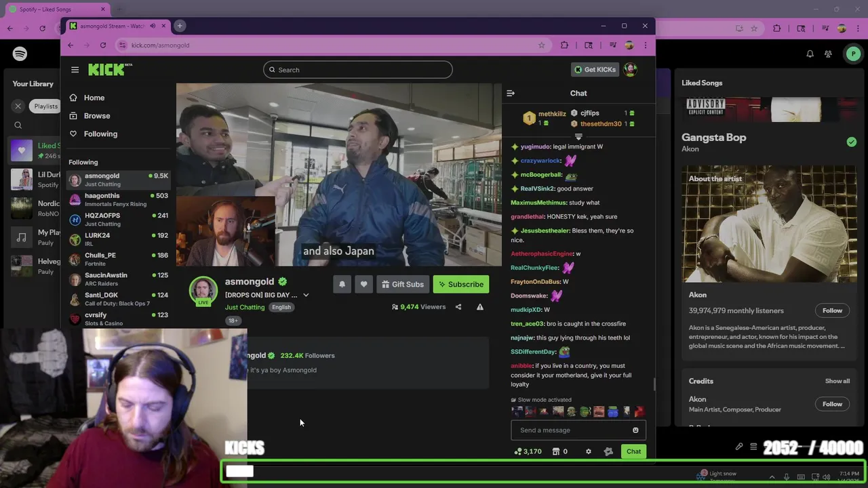
Task: Open the emote picker in chat
Action: [635, 430]
